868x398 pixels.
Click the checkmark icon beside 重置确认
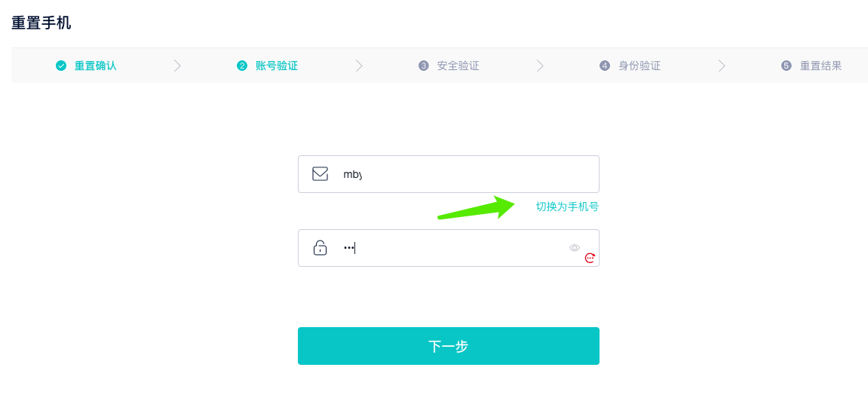point(61,66)
